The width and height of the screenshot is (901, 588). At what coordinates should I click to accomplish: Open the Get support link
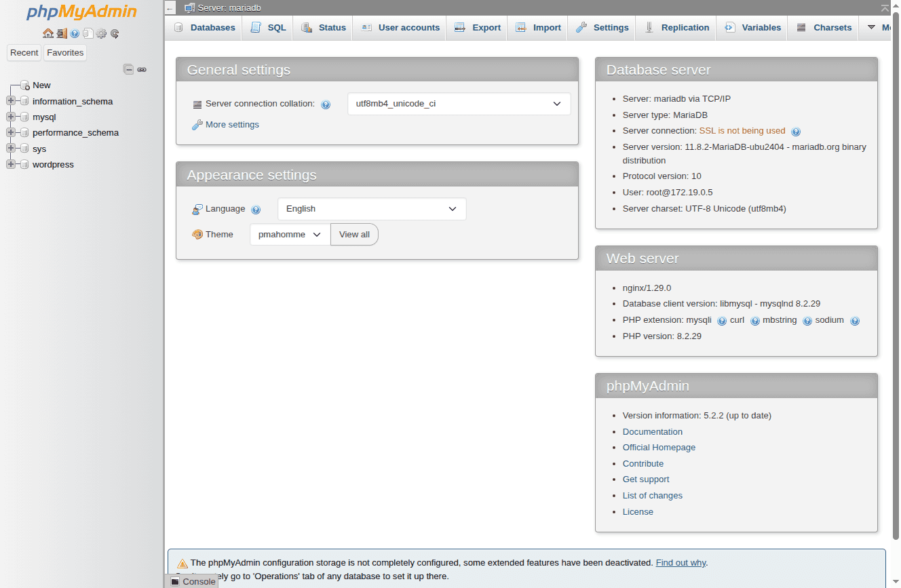click(646, 479)
